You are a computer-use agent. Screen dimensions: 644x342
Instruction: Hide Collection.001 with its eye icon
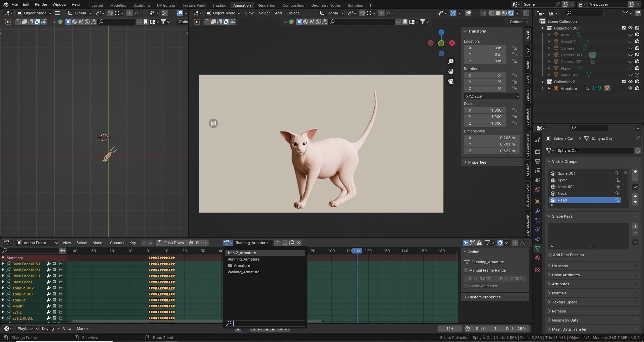coord(630,28)
